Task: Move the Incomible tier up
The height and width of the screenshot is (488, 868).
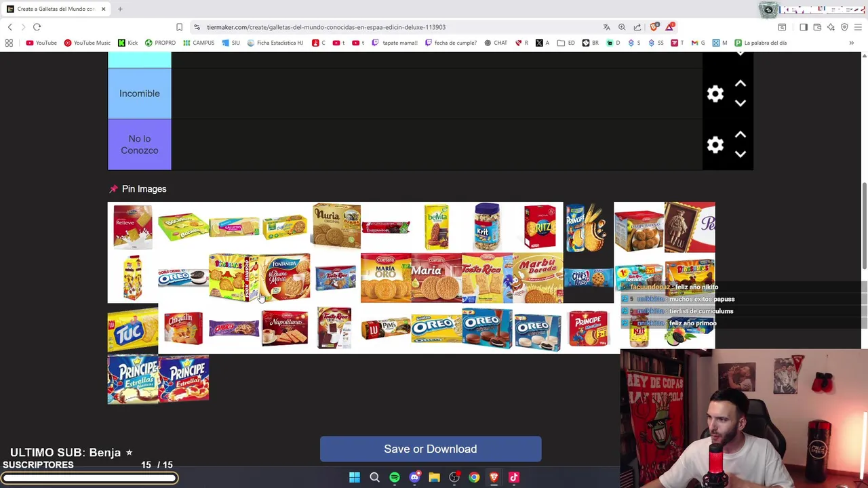Action: pyautogui.click(x=741, y=84)
